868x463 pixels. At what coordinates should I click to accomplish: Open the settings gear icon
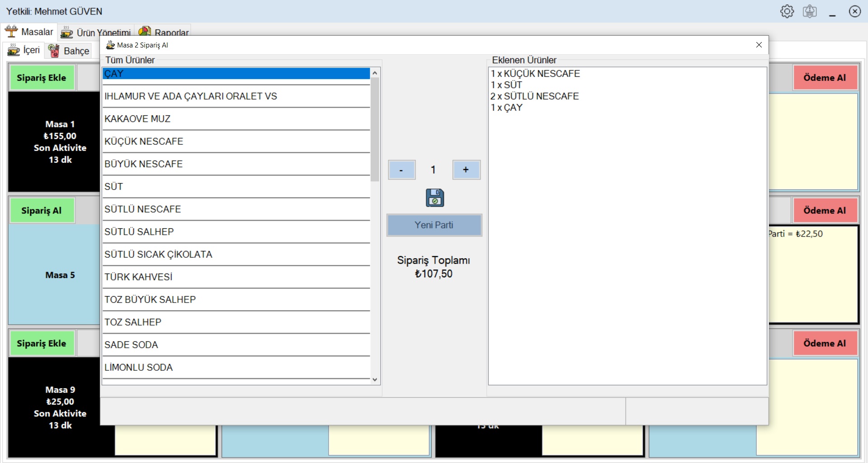787,11
